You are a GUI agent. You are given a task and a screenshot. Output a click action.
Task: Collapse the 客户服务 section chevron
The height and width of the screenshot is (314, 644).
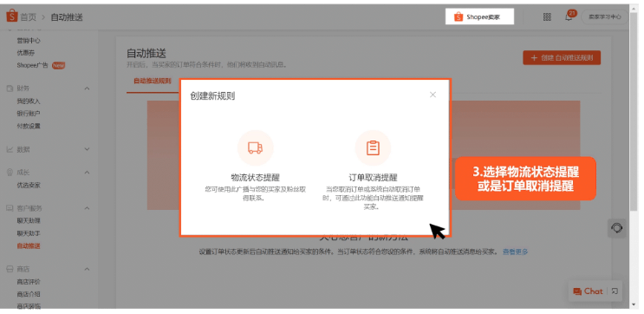(x=87, y=208)
